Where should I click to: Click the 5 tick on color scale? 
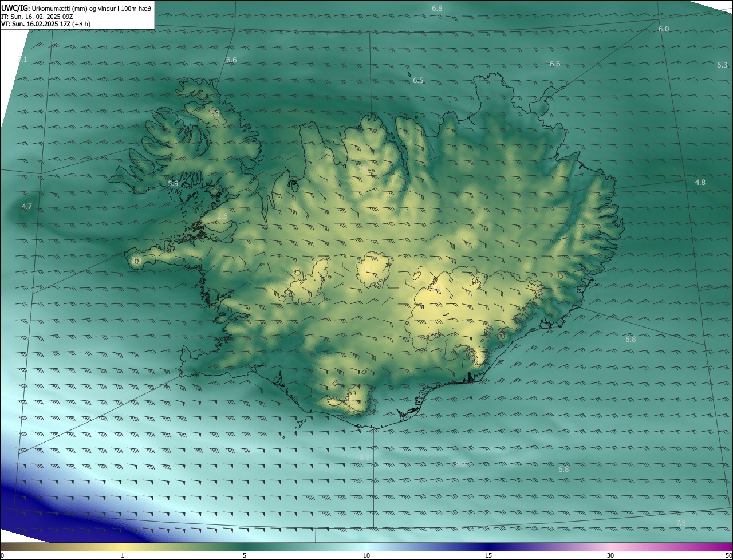click(245, 555)
